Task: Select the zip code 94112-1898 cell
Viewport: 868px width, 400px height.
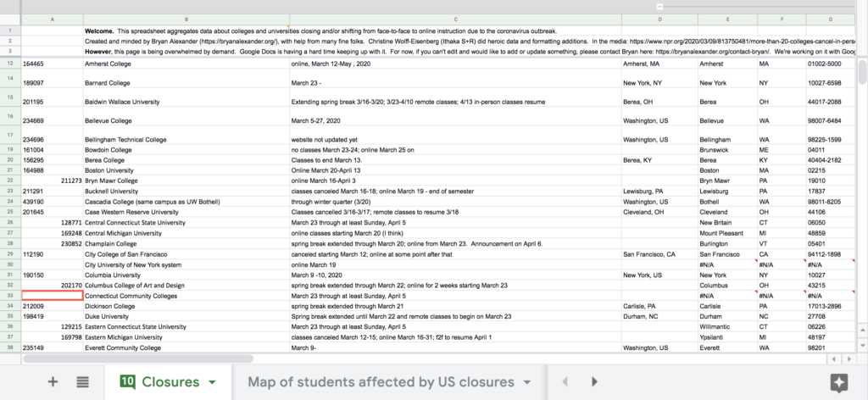Action: click(x=831, y=254)
